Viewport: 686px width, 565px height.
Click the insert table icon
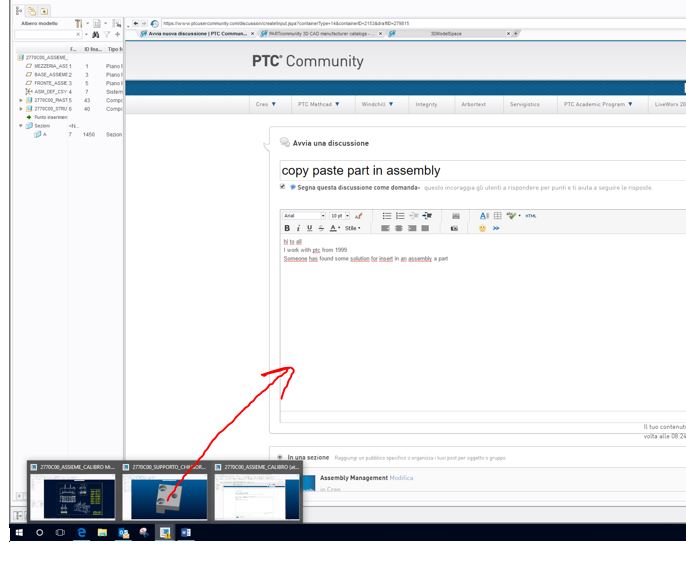tap(497, 216)
